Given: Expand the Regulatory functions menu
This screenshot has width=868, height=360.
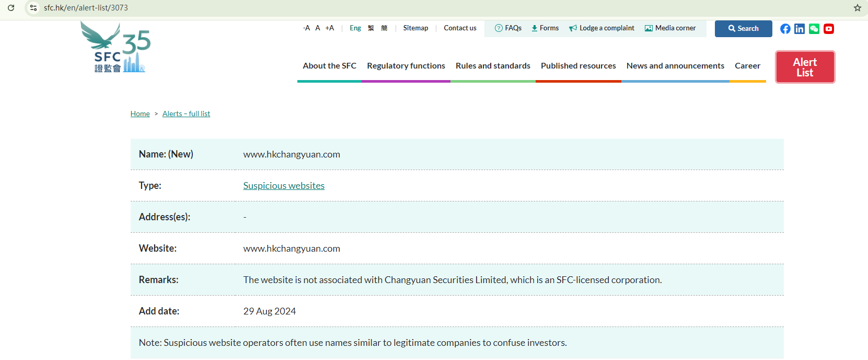Looking at the screenshot, I should [x=406, y=66].
